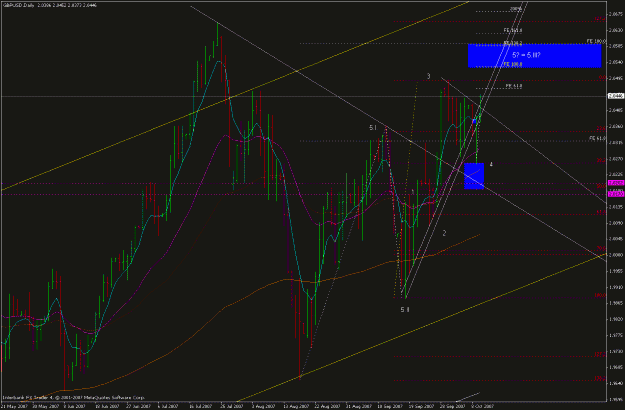Screen dimensions: 625x410
Task: Click wave label '5 II' below the low
Action: click(405, 310)
